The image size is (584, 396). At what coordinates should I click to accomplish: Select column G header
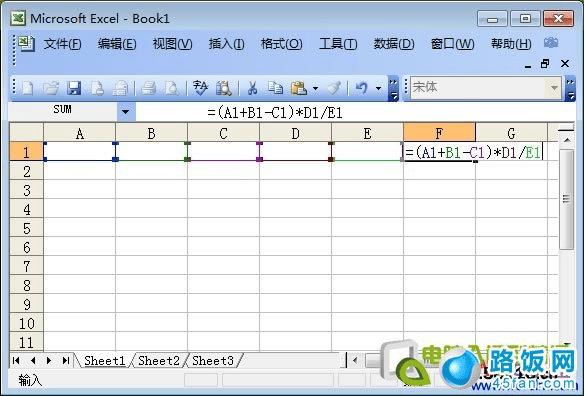[511, 133]
